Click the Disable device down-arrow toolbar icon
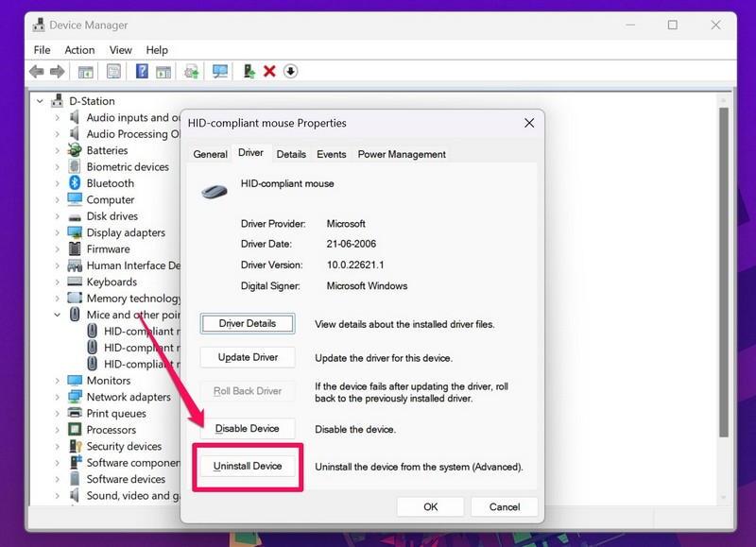This screenshot has height=547, width=756. pos(290,72)
